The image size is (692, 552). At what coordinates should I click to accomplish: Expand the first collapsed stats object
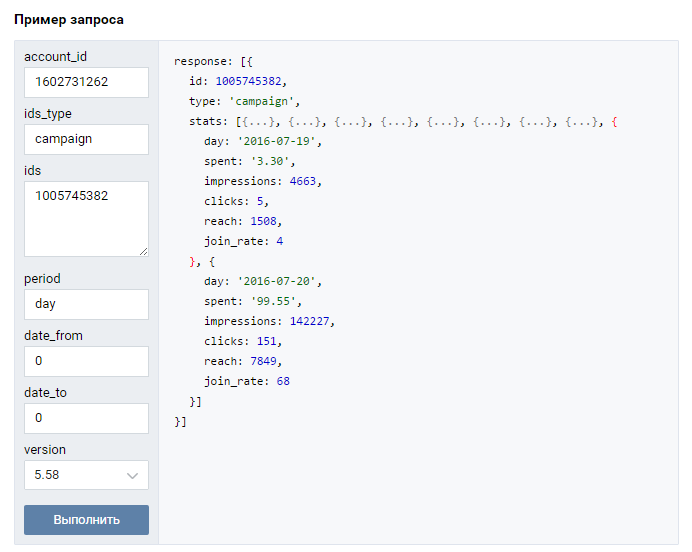pyautogui.click(x=261, y=121)
